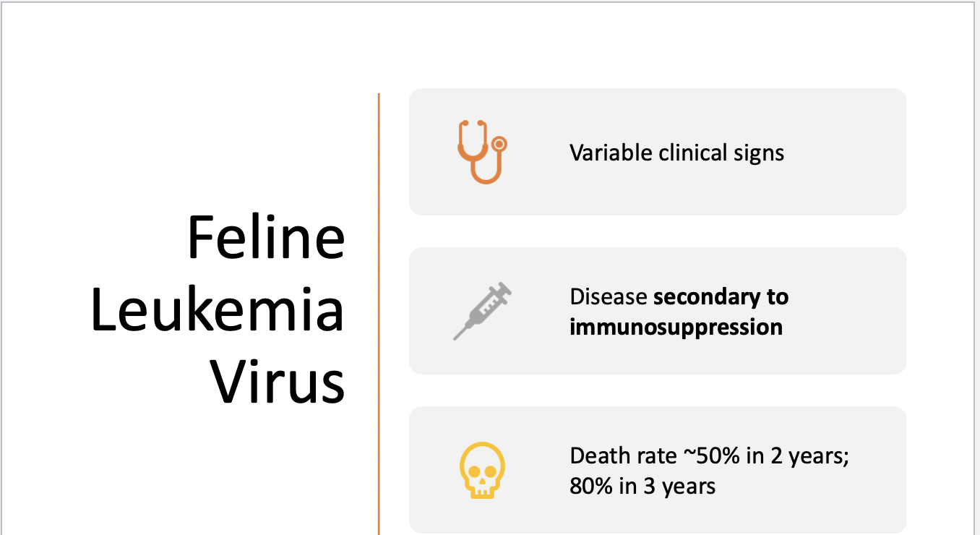Image resolution: width=980 pixels, height=535 pixels.
Task: Select the empty gray area of the stethoscope card
Action: [846, 188]
